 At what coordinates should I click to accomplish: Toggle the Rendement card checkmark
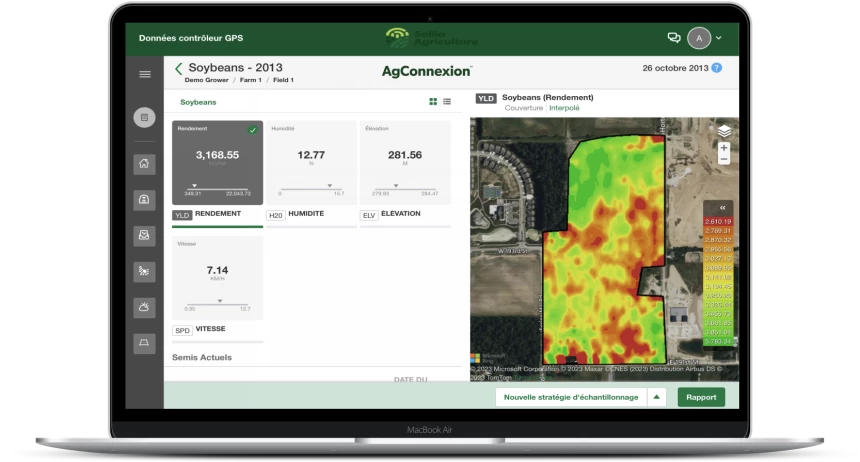tap(252, 130)
